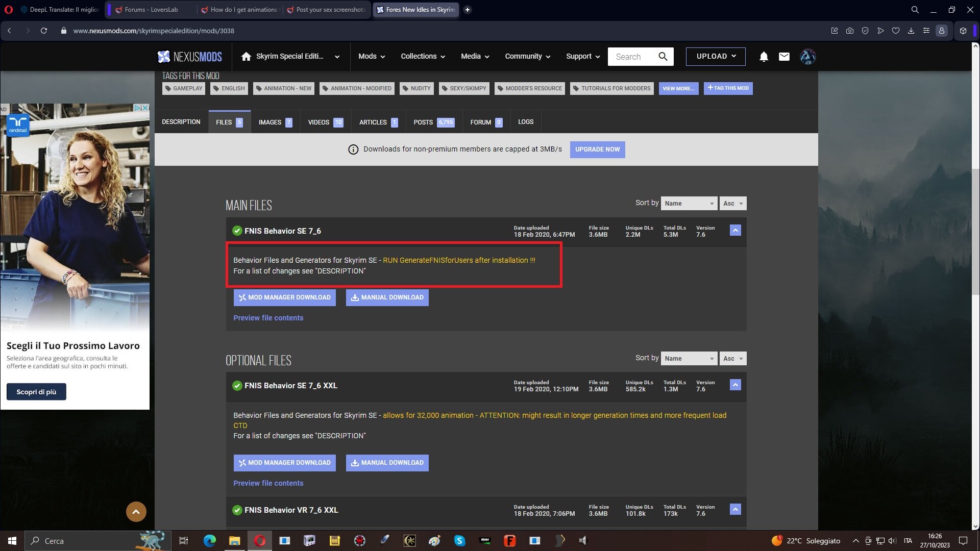Open the messages envelope icon
This screenshot has width=980, height=551.
tap(784, 57)
